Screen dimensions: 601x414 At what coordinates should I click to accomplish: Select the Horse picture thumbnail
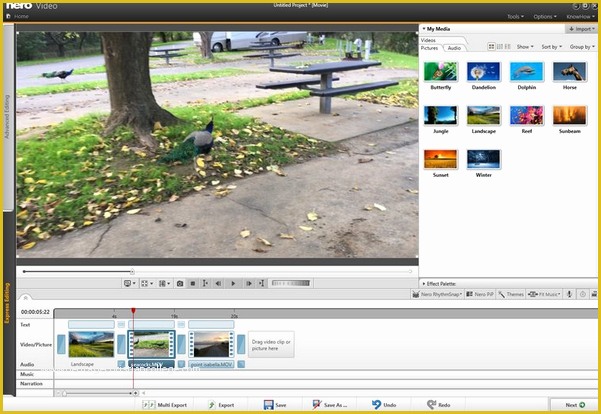570,72
